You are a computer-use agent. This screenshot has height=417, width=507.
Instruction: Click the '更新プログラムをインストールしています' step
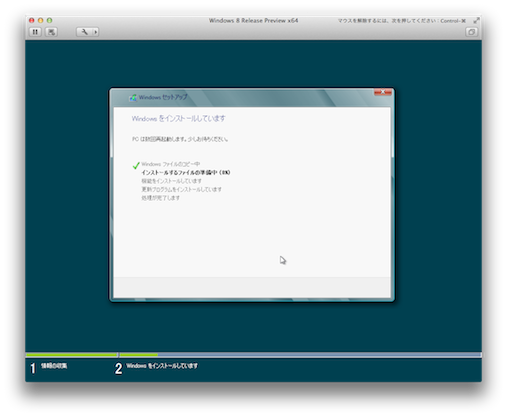click(x=181, y=189)
